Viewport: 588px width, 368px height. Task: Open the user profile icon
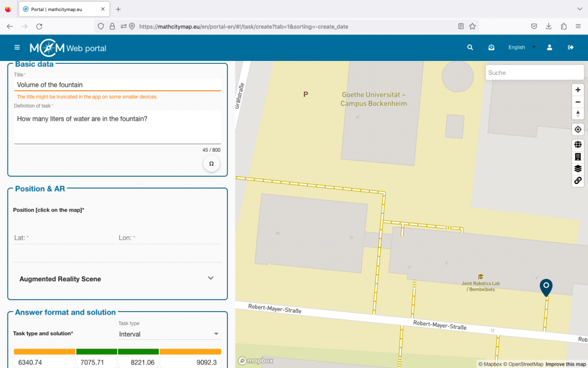pyautogui.click(x=550, y=48)
